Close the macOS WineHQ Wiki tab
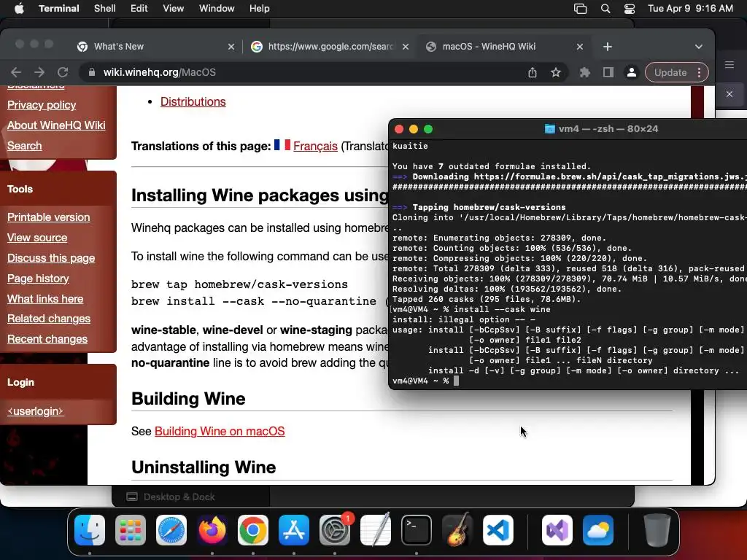Screen dimensions: 747x560 (580, 47)
